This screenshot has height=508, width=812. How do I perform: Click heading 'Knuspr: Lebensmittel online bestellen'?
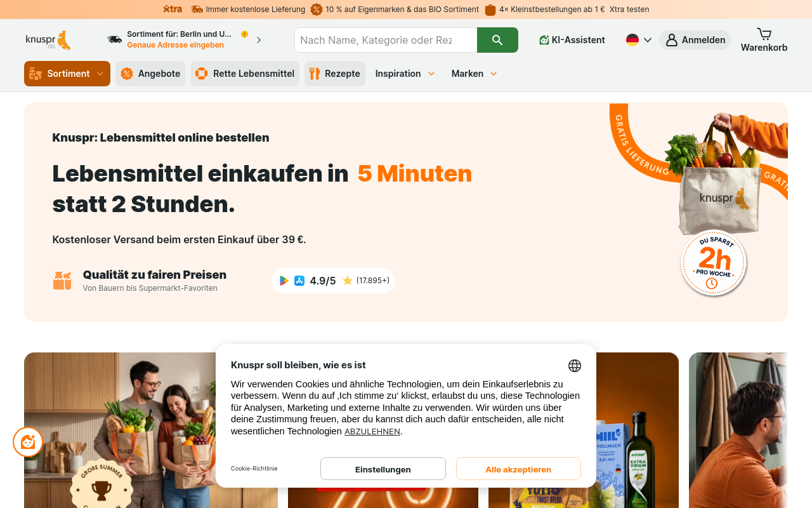click(x=160, y=138)
